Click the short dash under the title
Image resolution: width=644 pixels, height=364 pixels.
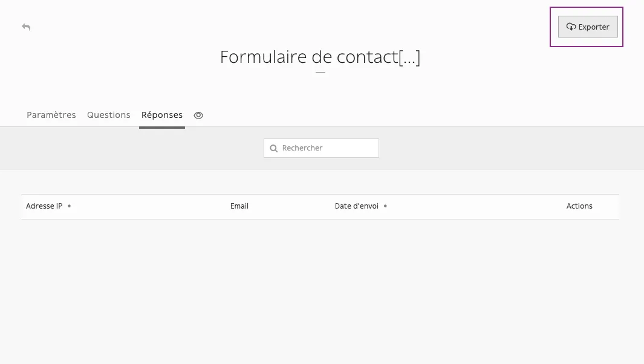pyautogui.click(x=320, y=72)
